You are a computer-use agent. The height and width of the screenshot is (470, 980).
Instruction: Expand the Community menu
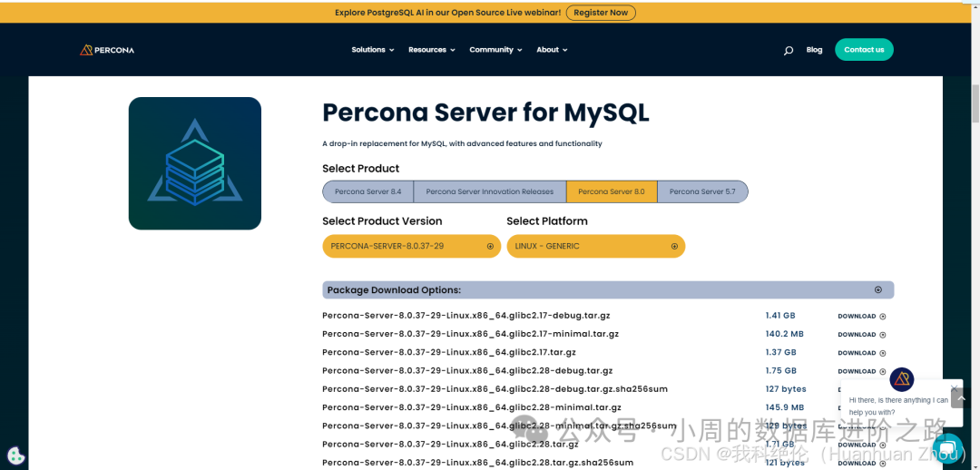coord(495,50)
